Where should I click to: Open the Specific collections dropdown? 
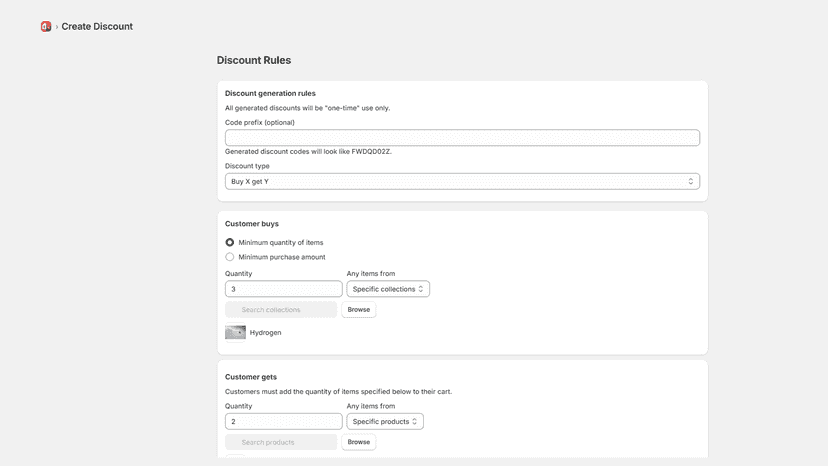[x=388, y=289]
